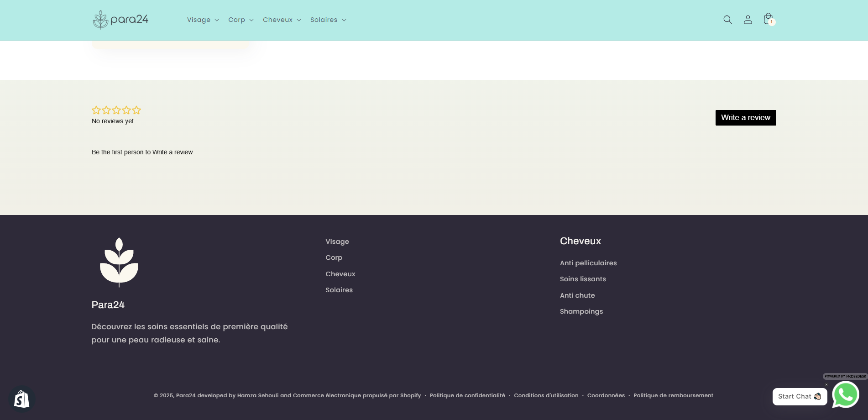Click the Start Chat bubble
868x420 pixels.
tap(799, 396)
